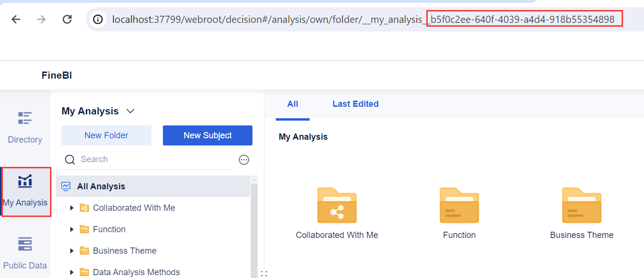The image size is (644, 278).
Task: Open the Business Theme folder thumbnail
Action: 582,206
